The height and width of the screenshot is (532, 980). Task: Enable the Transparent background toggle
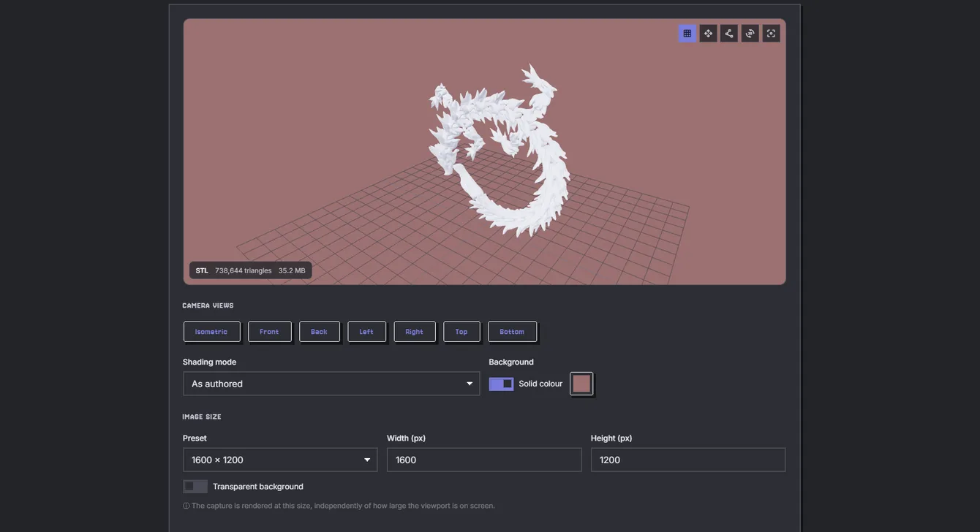click(x=195, y=487)
